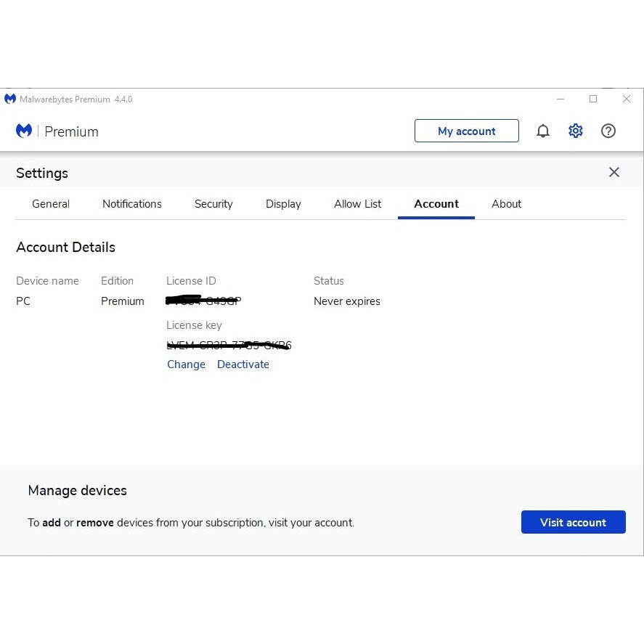Minimize the Malwarebytes window
Screen dimensions: 644x644
click(x=561, y=99)
